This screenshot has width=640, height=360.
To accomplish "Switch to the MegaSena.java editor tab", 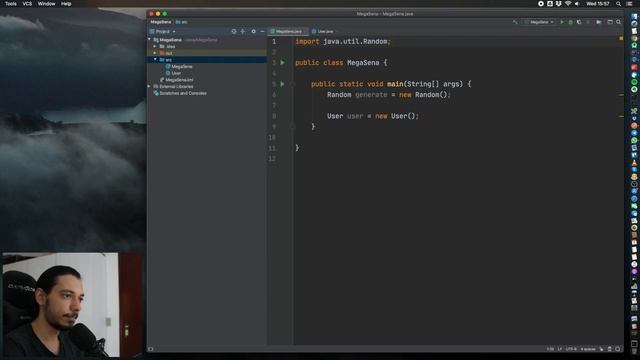I will point(288,31).
